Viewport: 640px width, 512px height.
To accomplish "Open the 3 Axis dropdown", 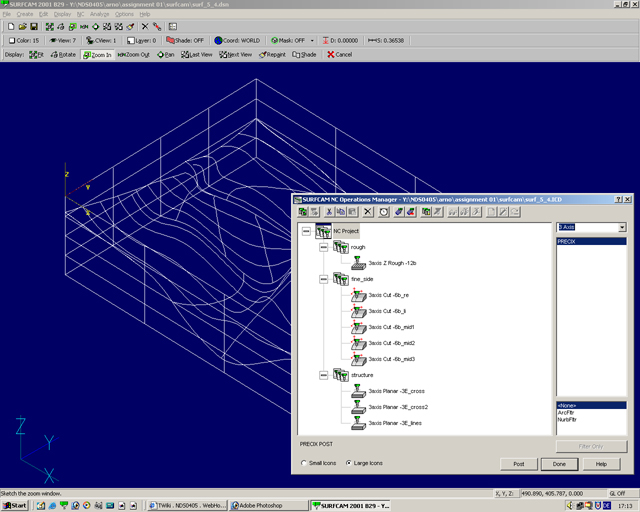I will tap(622, 227).
